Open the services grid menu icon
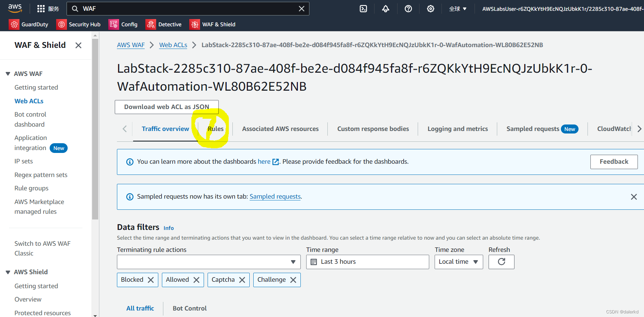 coord(41,9)
